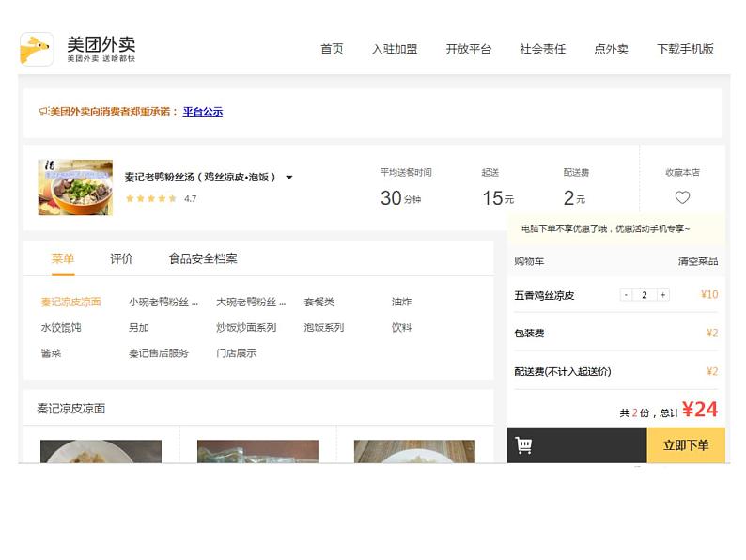The image size is (746, 560).
Task: Click the ¥10 price of 五香鸡丝凉皮
Action: click(709, 295)
